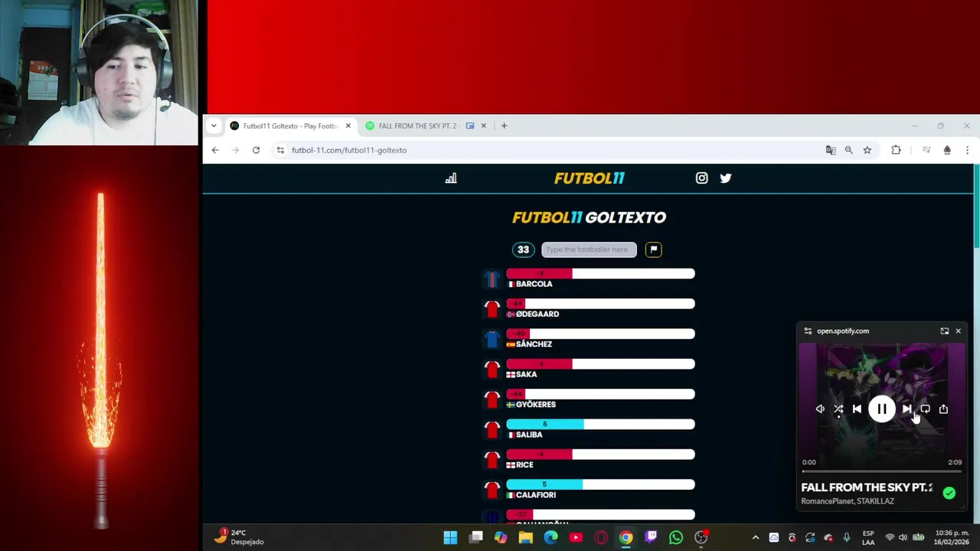This screenshot has height=551, width=980.
Task: Open mini player site settings icon
Action: tap(808, 331)
